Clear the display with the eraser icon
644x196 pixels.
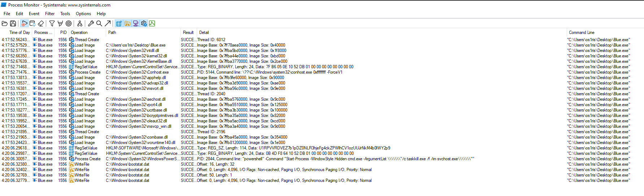tap(41, 23)
